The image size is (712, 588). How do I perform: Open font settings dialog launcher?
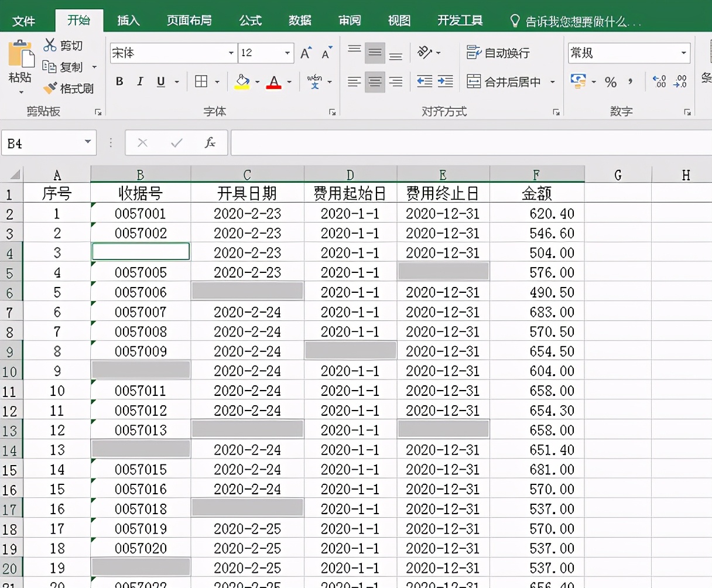333,112
